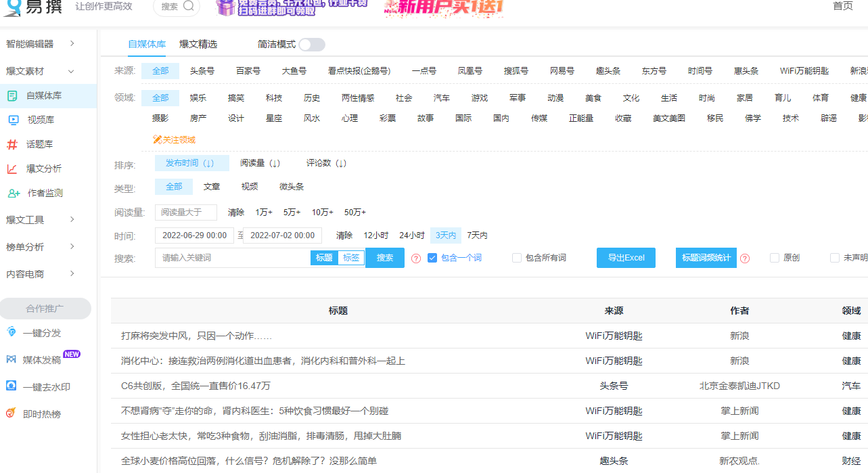Screen dimensions: 868x473
Task: Click help icon next to 搜索 button
Action: pyautogui.click(x=416, y=258)
